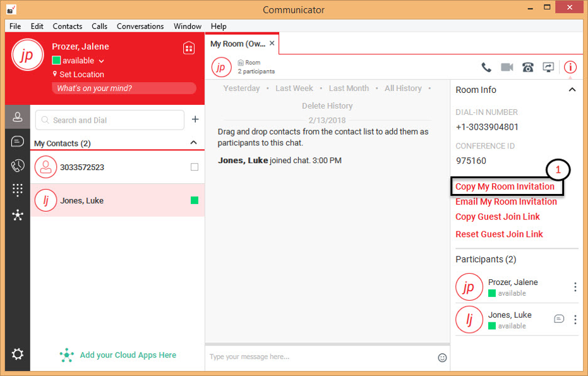Click Copy Guest Join Link

click(x=497, y=217)
